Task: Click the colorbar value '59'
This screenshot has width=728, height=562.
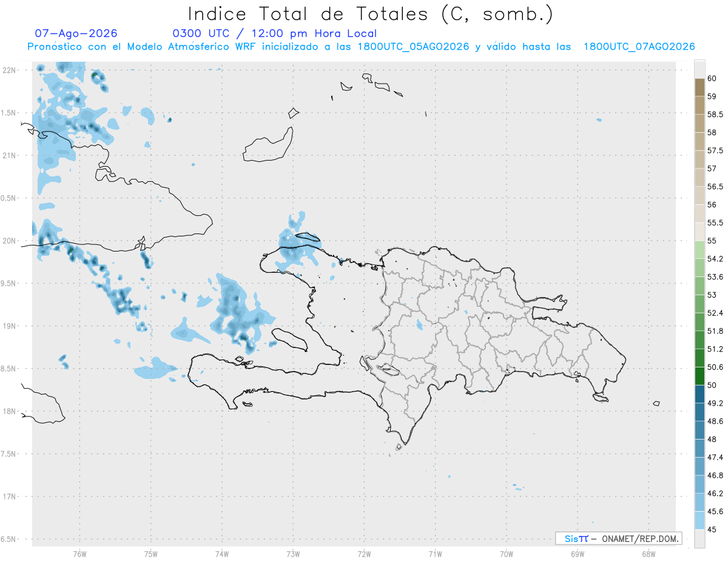Action: click(712, 96)
